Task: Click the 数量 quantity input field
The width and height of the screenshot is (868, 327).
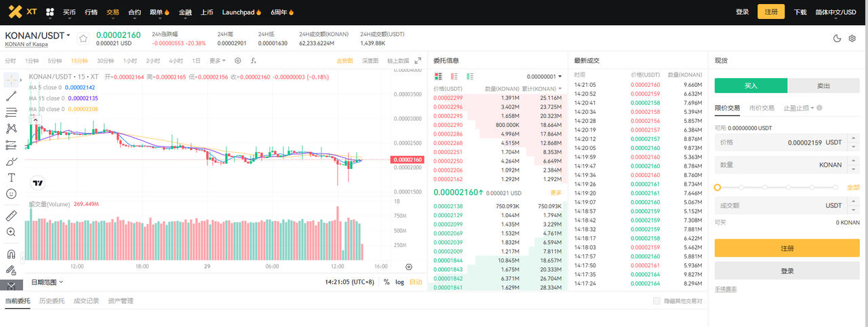Action: click(787, 164)
